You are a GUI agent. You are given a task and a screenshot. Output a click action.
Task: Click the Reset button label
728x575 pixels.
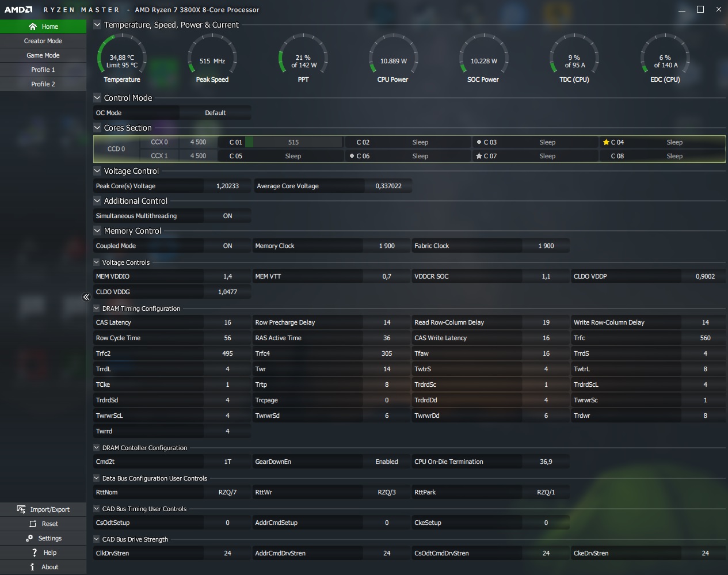pyautogui.click(x=50, y=524)
